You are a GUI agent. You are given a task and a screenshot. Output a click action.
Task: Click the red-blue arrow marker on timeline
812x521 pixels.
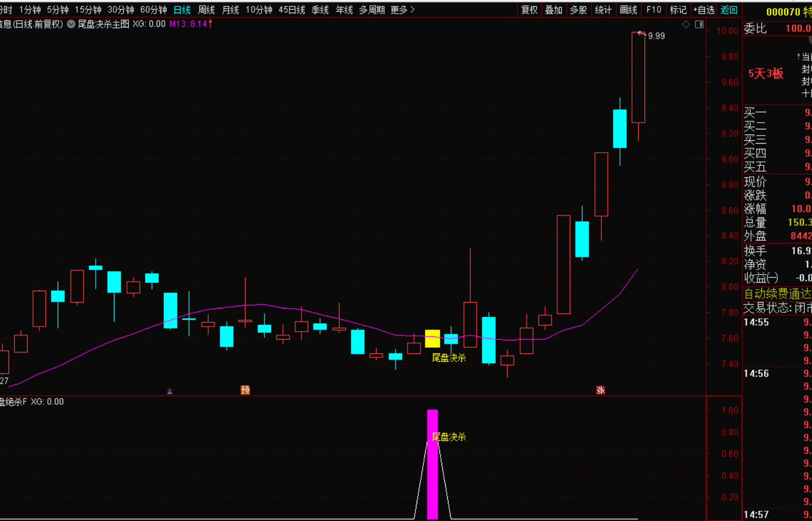170,391
